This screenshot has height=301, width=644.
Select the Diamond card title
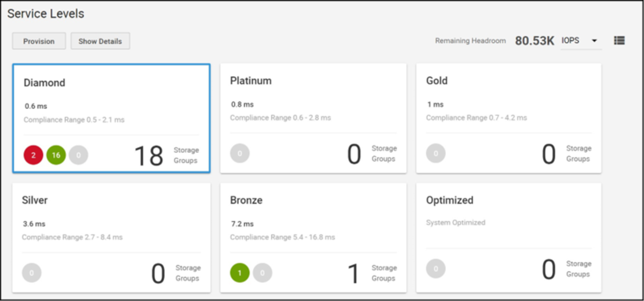[44, 83]
